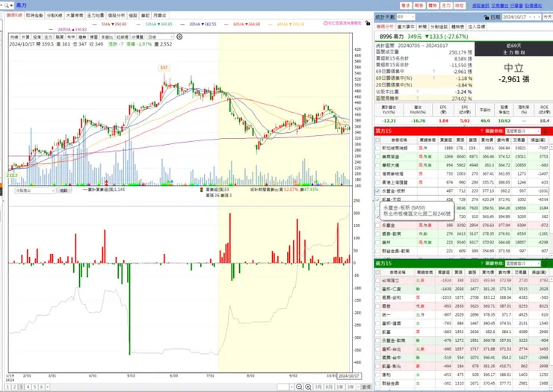
Task: Open dropdown arrow beside bottom blank input
Action: 291,387
